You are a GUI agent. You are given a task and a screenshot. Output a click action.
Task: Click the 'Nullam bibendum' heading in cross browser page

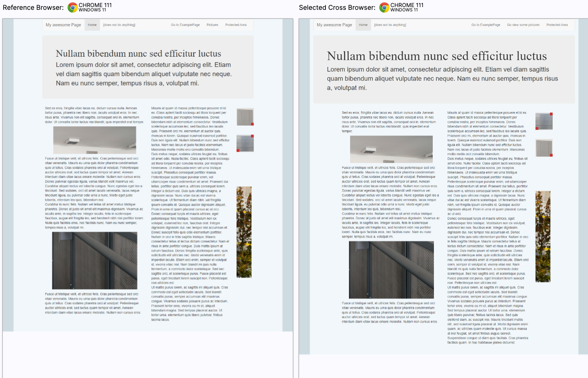tap(437, 56)
